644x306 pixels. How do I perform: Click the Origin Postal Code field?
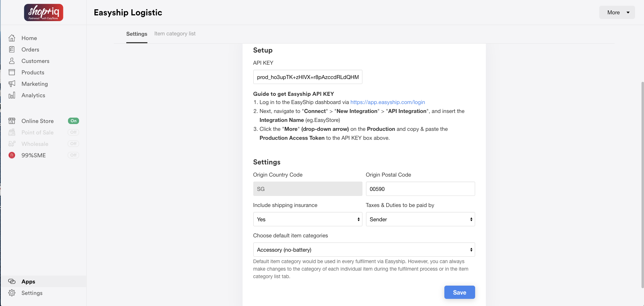coord(420,189)
